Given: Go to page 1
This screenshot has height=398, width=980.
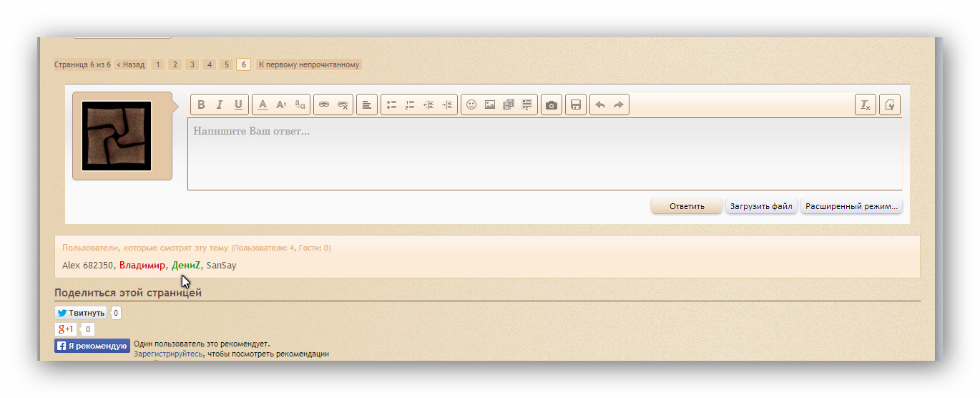Looking at the screenshot, I should pyautogui.click(x=158, y=64).
